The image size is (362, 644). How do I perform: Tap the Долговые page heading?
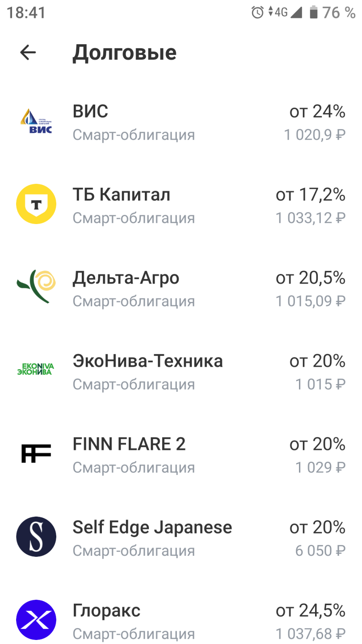(x=125, y=53)
